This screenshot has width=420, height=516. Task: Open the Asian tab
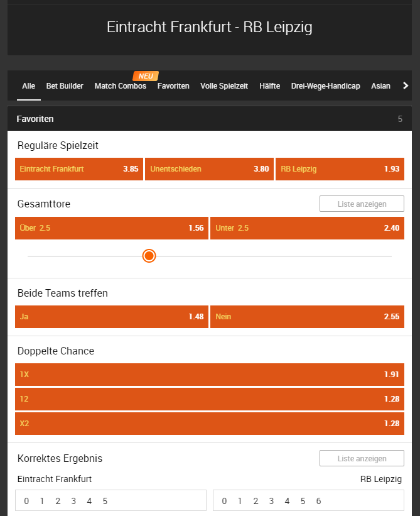380,86
